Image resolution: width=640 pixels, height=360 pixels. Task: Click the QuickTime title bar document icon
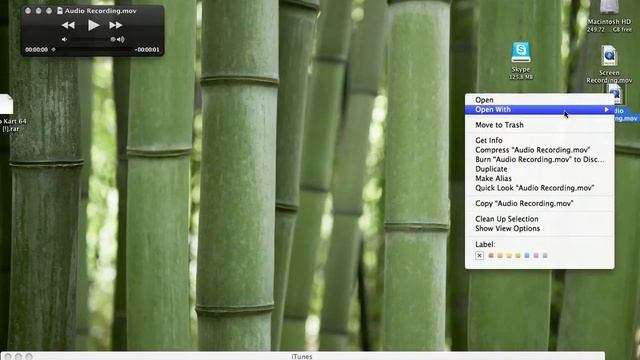tap(60, 11)
